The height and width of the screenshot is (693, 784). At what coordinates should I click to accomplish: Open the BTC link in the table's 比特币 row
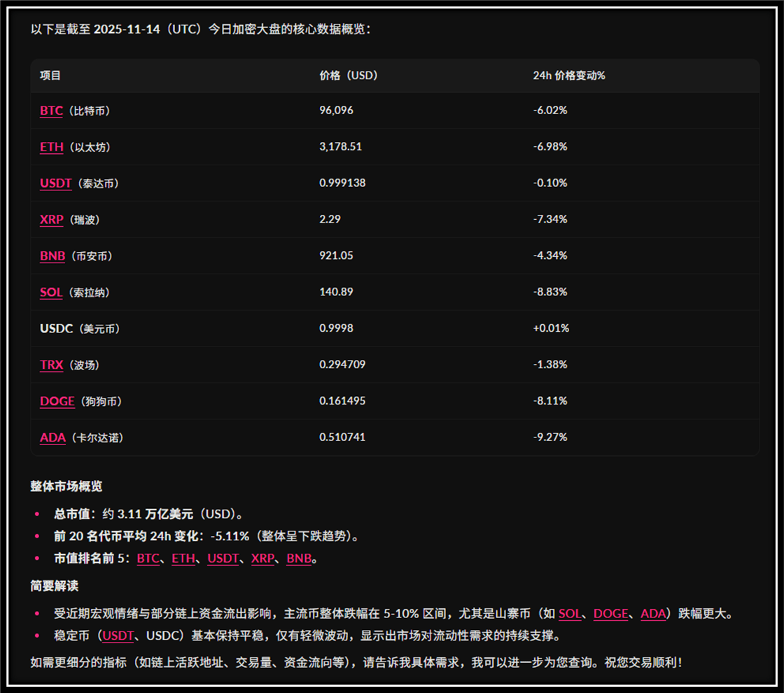click(x=51, y=111)
